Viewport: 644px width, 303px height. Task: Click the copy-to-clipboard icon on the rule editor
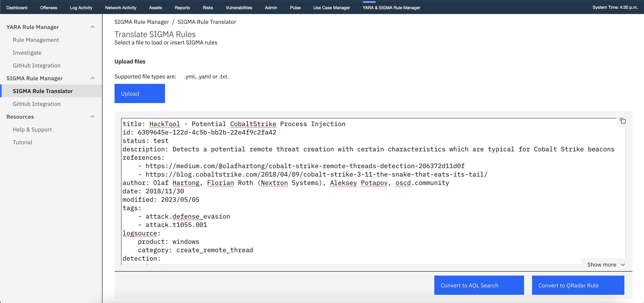click(x=623, y=121)
